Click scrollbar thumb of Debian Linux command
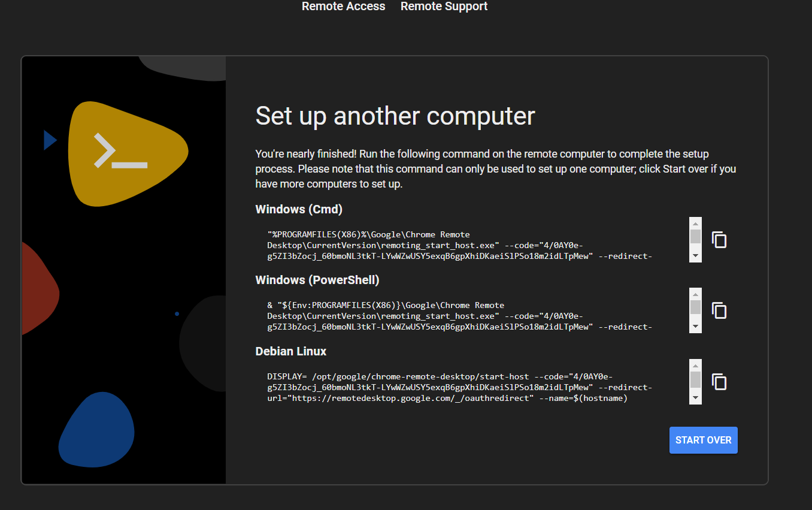The image size is (812, 510). coord(695,379)
